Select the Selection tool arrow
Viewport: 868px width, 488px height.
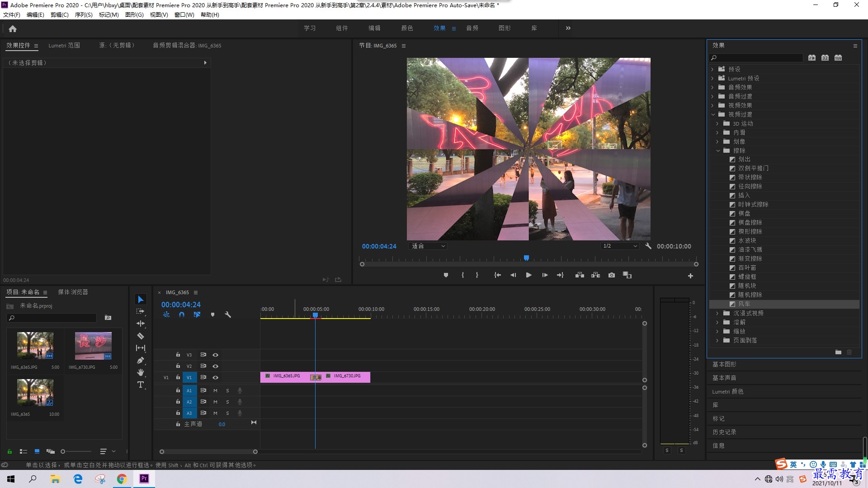point(141,299)
